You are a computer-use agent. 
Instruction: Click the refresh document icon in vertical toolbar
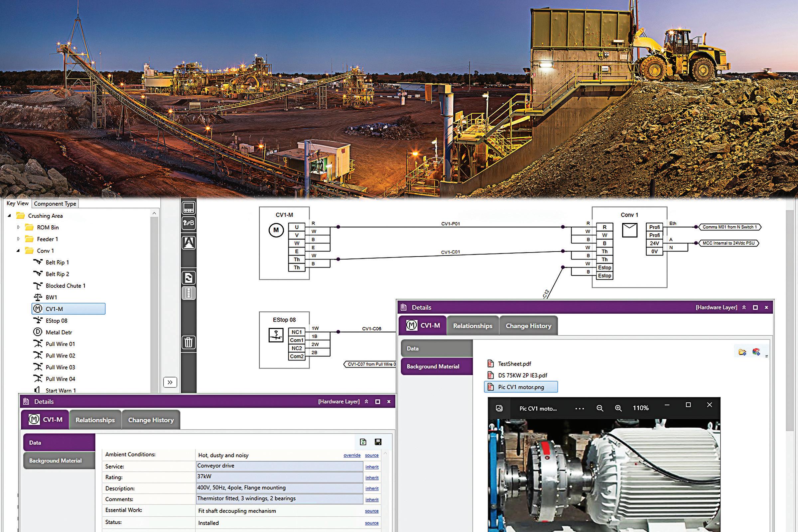pyautogui.click(x=189, y=278)
